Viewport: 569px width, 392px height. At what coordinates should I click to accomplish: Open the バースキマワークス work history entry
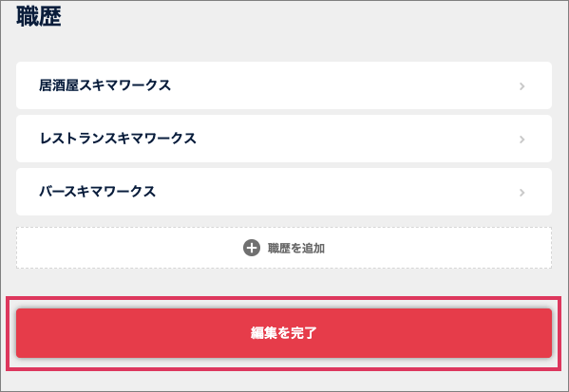(x=284, y=192)
